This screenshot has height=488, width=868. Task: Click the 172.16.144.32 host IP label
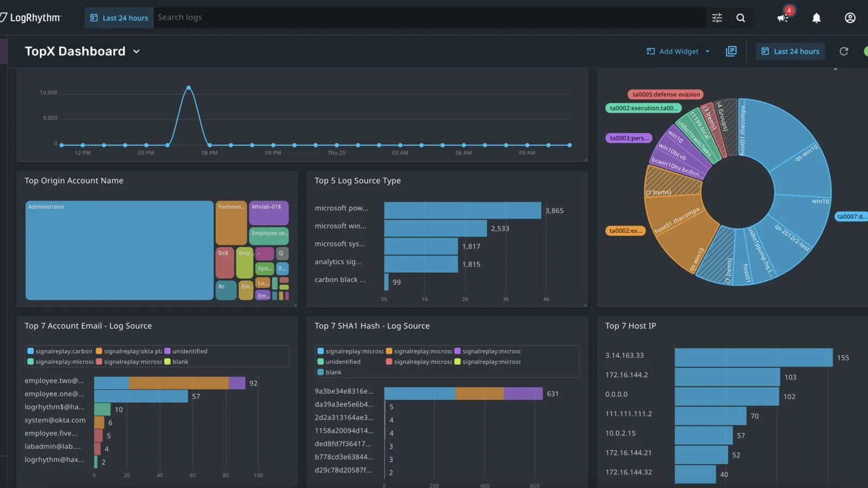pyautogui.click(x=629, y=472)
